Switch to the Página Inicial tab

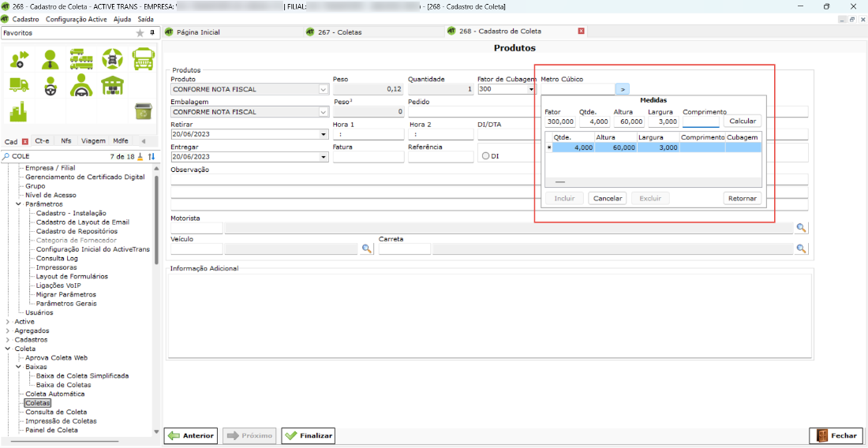point(233,32)
